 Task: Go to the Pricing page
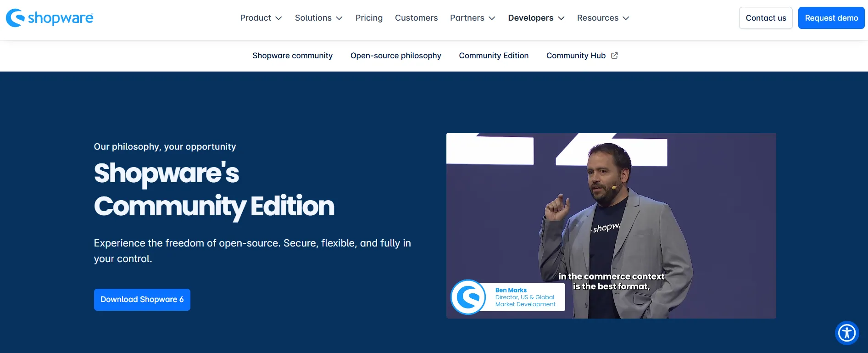tap(369, 18)
